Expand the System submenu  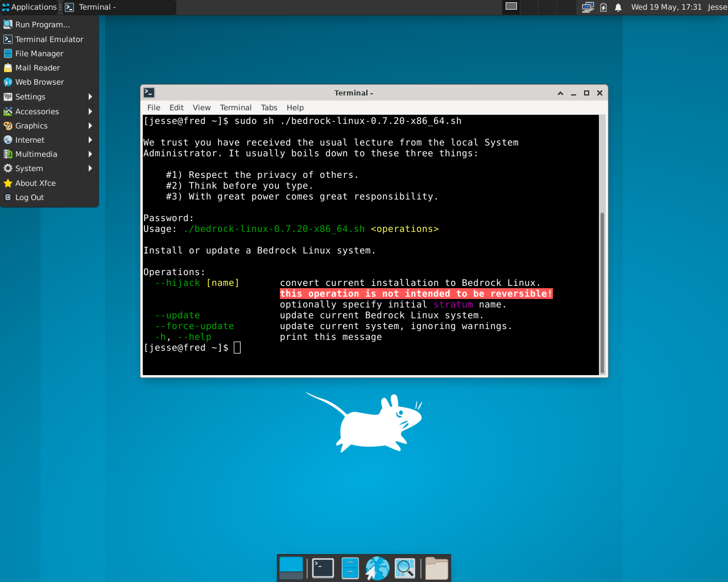tap(49, 168)
